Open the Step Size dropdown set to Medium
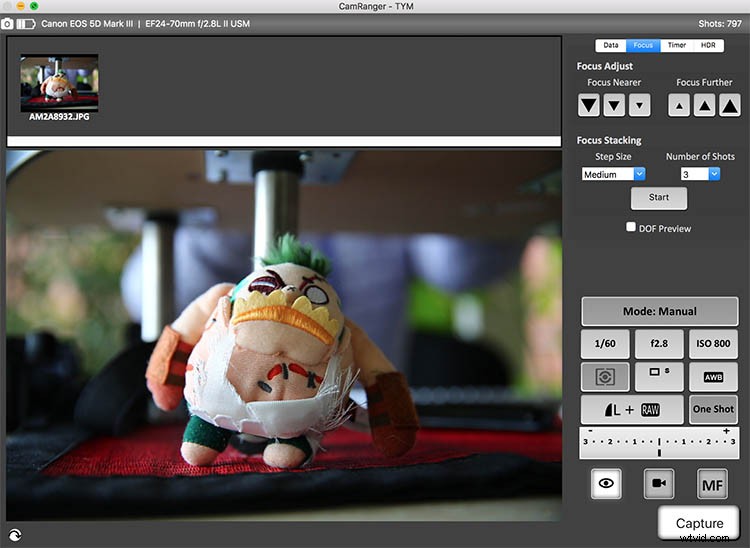 tap(614, 174)
